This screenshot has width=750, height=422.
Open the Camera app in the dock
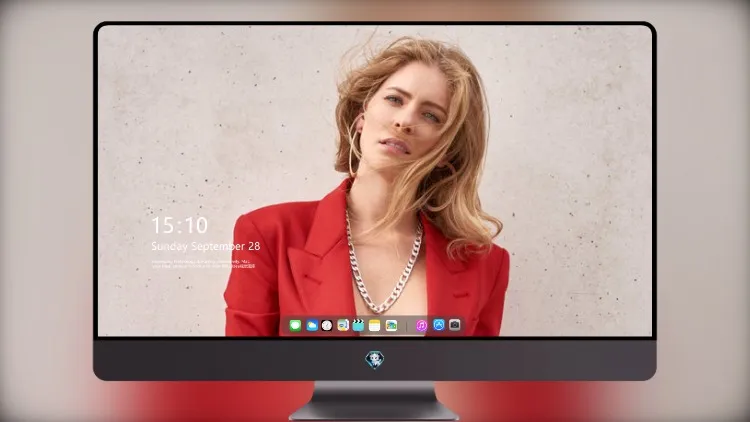tap(455, 325)
